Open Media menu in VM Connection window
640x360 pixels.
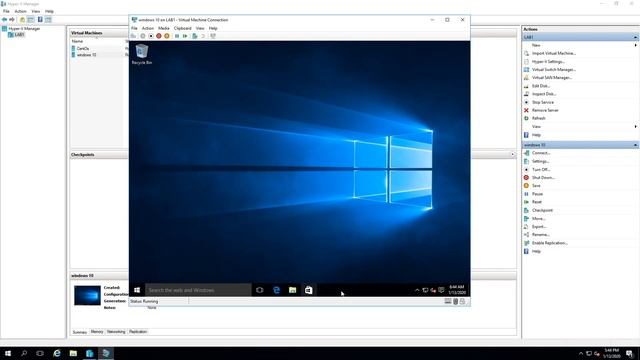(x=164, y=28)
